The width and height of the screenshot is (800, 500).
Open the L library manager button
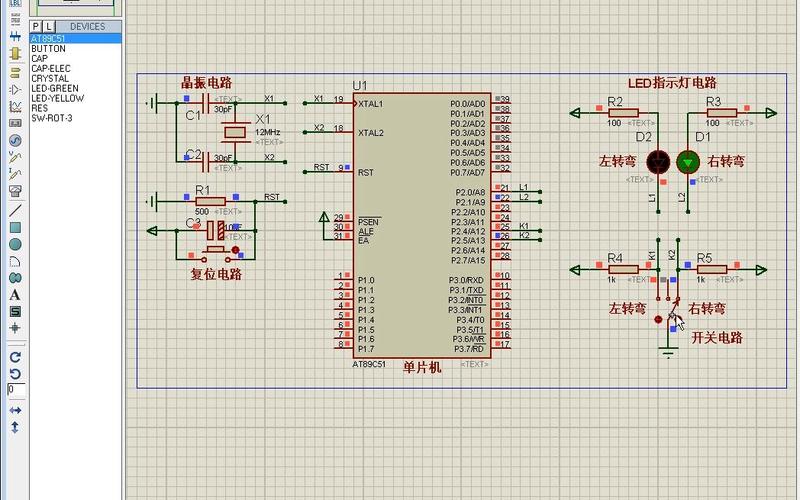coord(48,27)
